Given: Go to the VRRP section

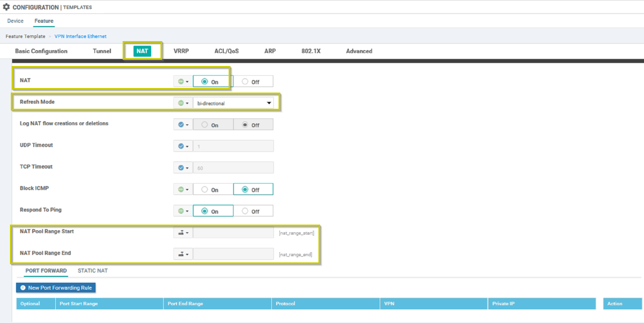Looking at the screenshot, I should [182, 51].
